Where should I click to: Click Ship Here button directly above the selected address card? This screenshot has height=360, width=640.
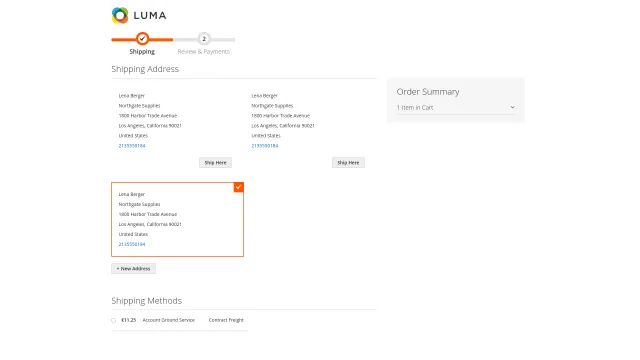216,162
